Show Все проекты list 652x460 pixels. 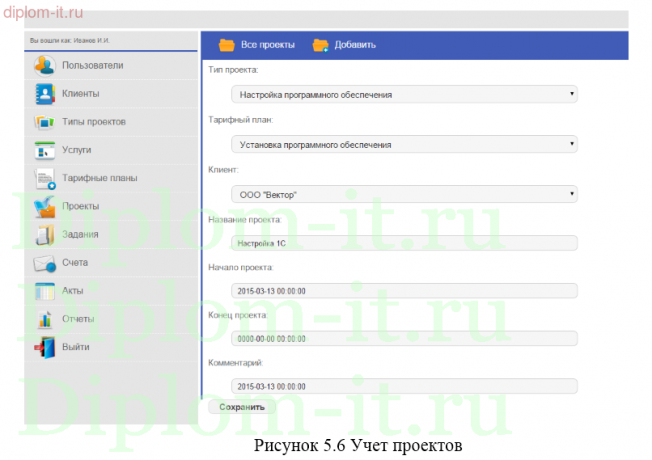pos(268,45)
